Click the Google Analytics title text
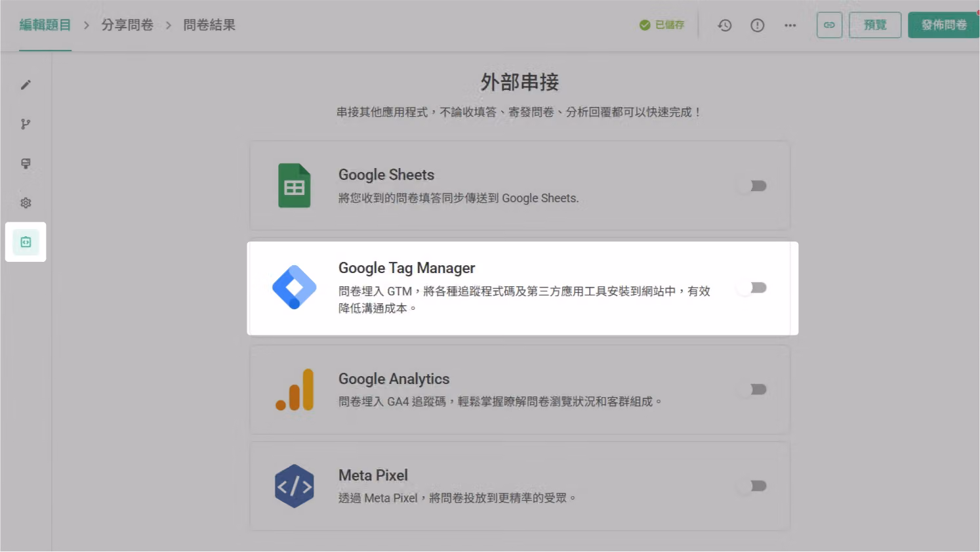The image size is (980, 552). tap(394, 379)
